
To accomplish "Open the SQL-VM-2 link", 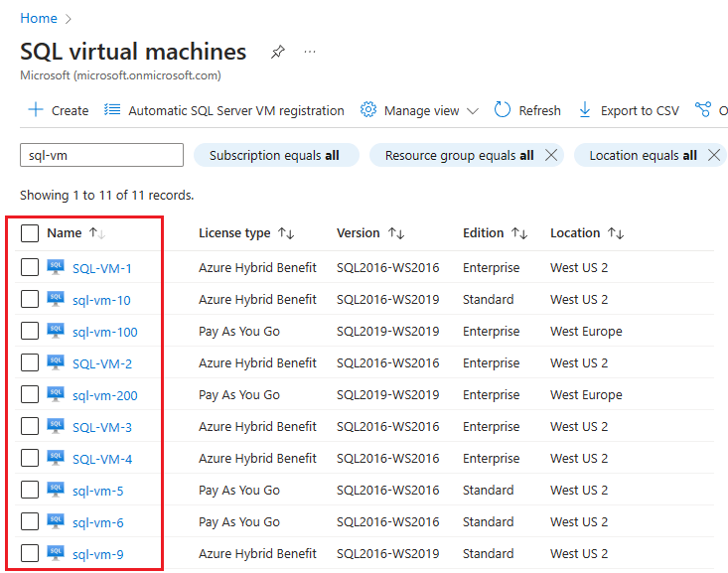I will coord(102,363).
